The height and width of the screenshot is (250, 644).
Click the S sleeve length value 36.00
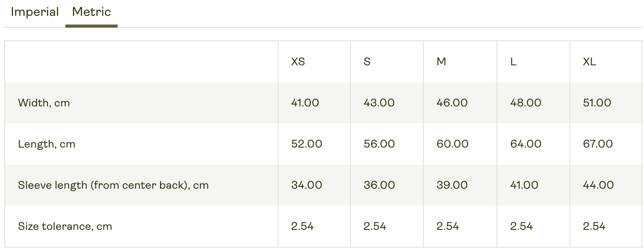379,185
